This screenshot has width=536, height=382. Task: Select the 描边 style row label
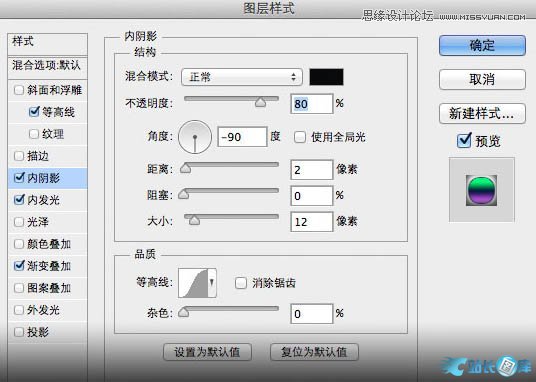(x=38, y=156)
